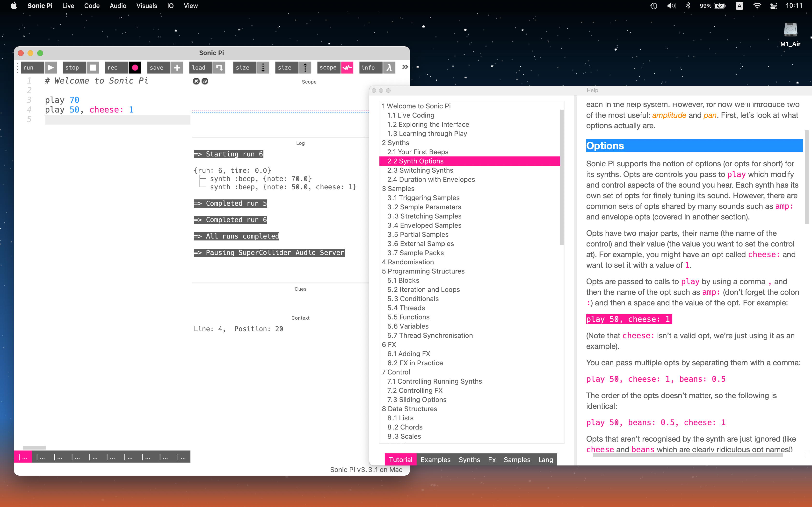Screen dimensions: 812x507
Task: Expand the toolbar overflow chevrons
Action: click(x=405, y=67)
